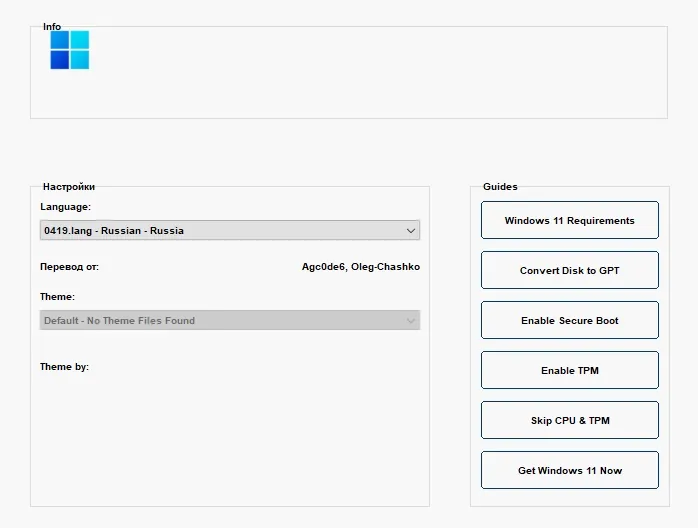
Task: Click the Info group heading
Action: click(52, 27)
